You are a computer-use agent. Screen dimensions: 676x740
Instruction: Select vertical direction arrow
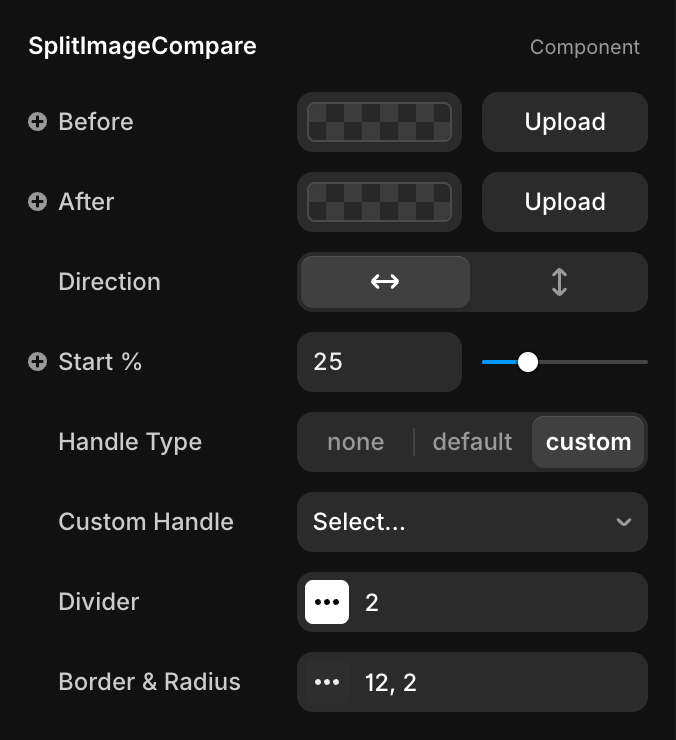click(x=559, y=282)
